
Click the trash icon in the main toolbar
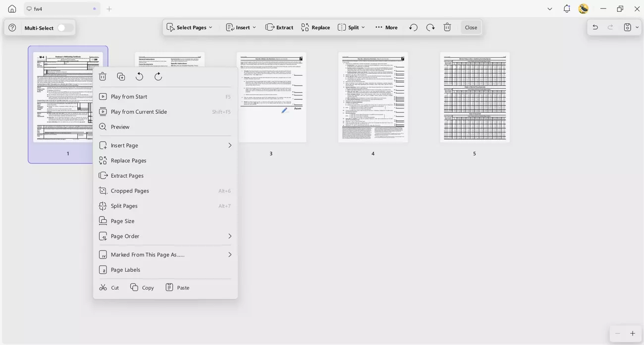pos(447,27)
